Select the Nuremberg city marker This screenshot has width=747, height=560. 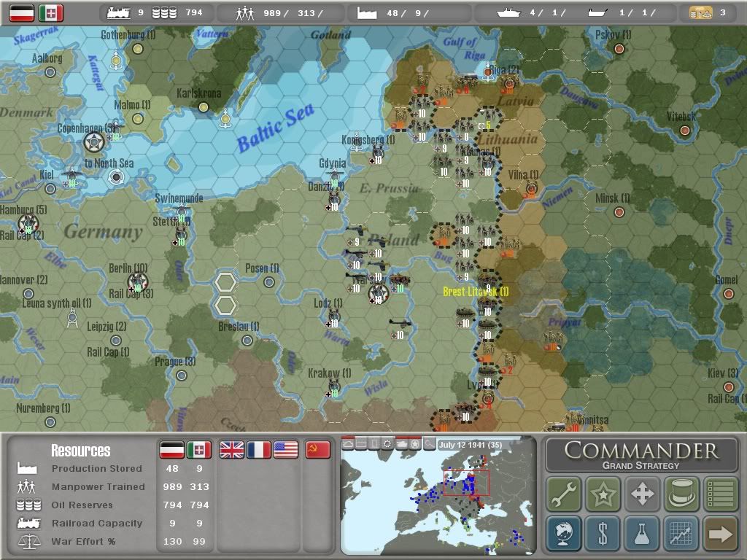[50, 422]
